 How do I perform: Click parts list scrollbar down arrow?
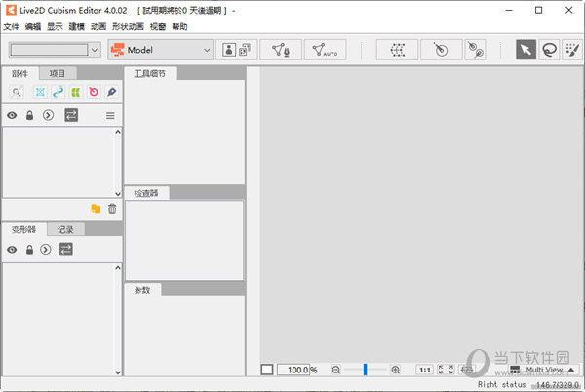click(118, 194)
